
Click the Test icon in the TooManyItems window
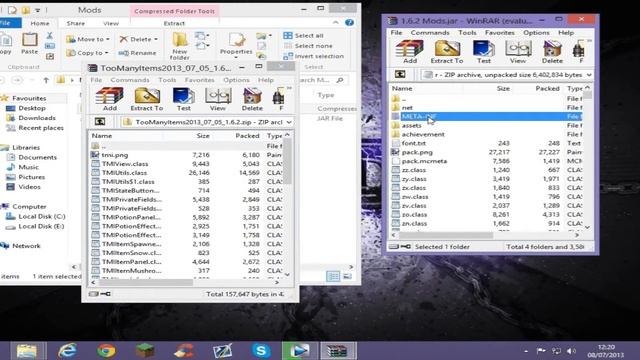coord(184,99)
